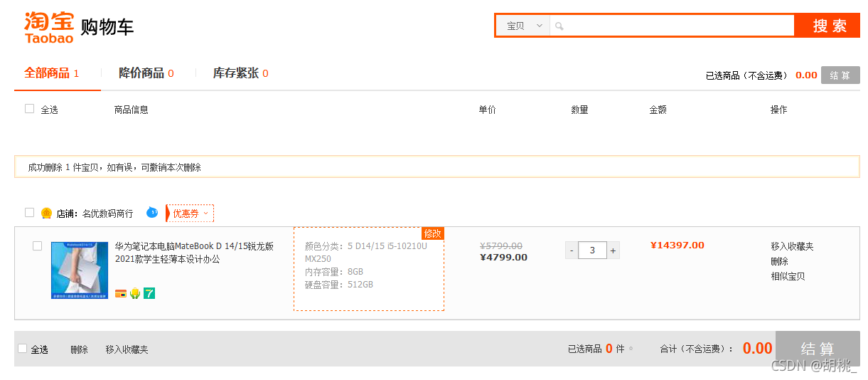Select the Huawei MateBook item checkbox
868x380 pixels.
point(38,246)
